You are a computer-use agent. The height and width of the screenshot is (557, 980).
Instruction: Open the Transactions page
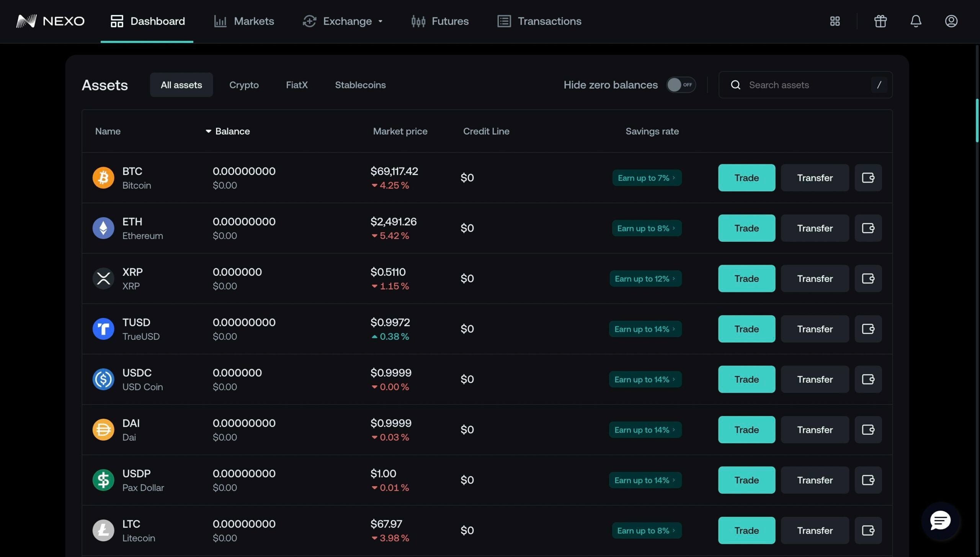click(x=539, y=21)
